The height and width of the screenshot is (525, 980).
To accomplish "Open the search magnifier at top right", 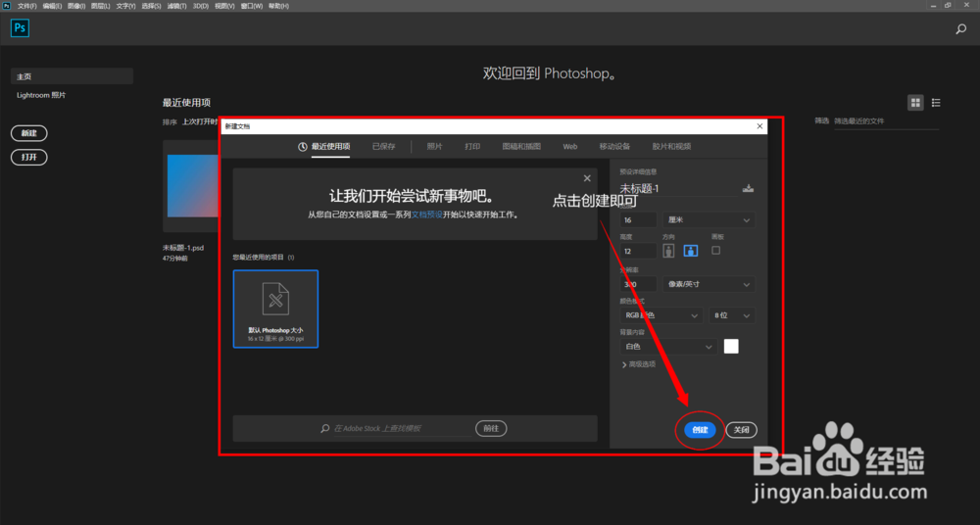I will [x=961, y=28].
